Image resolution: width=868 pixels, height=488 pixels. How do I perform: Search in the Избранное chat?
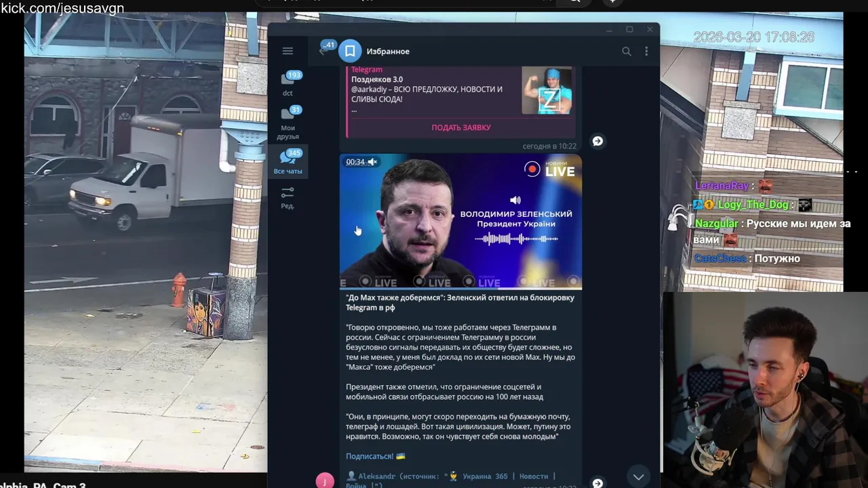point(627,52)
